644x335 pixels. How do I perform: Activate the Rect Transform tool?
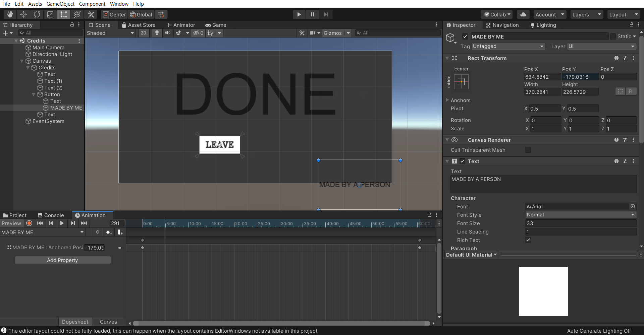coord(63,14)
